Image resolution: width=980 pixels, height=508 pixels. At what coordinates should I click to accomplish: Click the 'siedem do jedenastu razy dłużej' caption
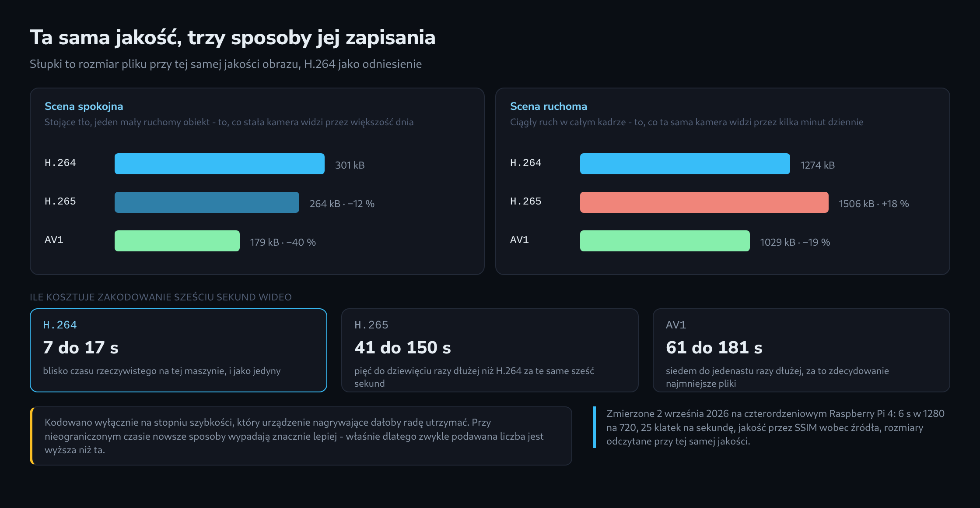click(x=777, y=377)
